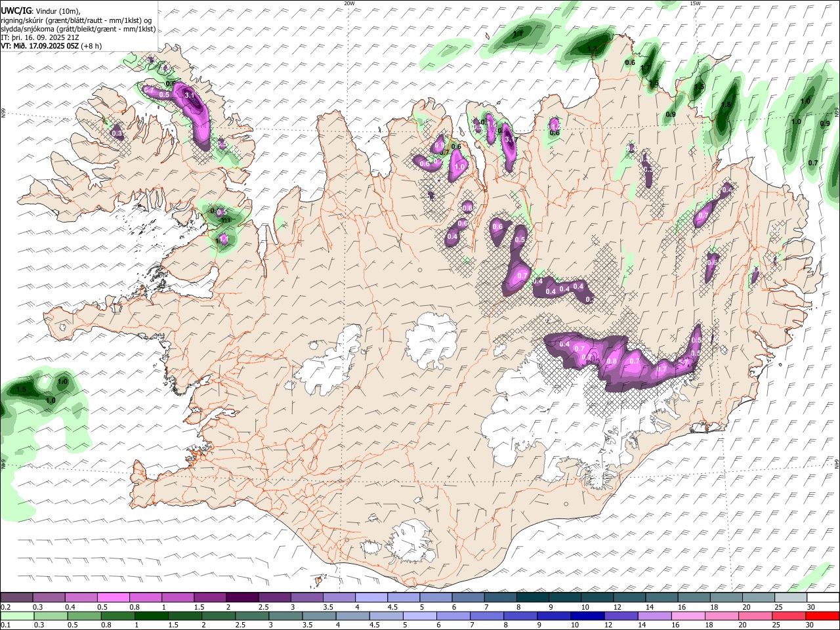
Task: Pick the deep blue 10 mm rain swatch
Action: (x=587, y=616)
